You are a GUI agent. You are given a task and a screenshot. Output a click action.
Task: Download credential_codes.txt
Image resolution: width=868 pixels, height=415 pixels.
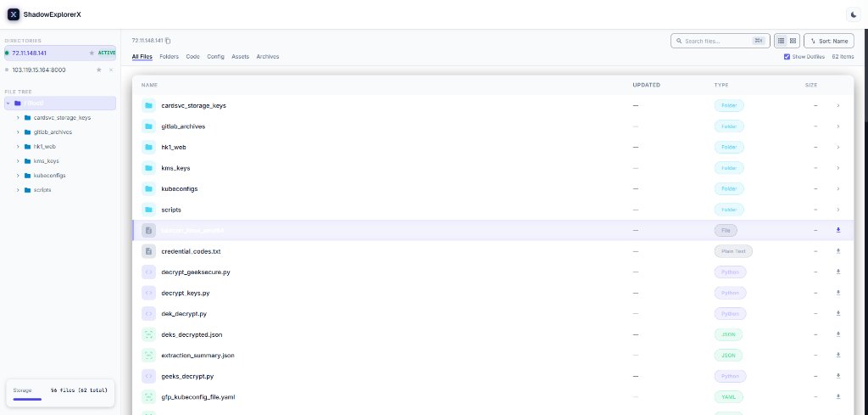(x=838, y=251)
